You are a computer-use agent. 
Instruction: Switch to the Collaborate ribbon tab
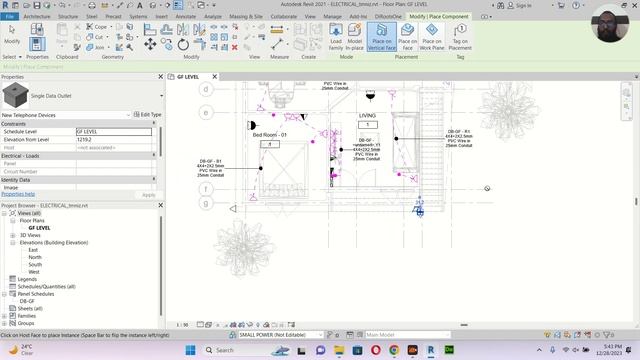284,16
